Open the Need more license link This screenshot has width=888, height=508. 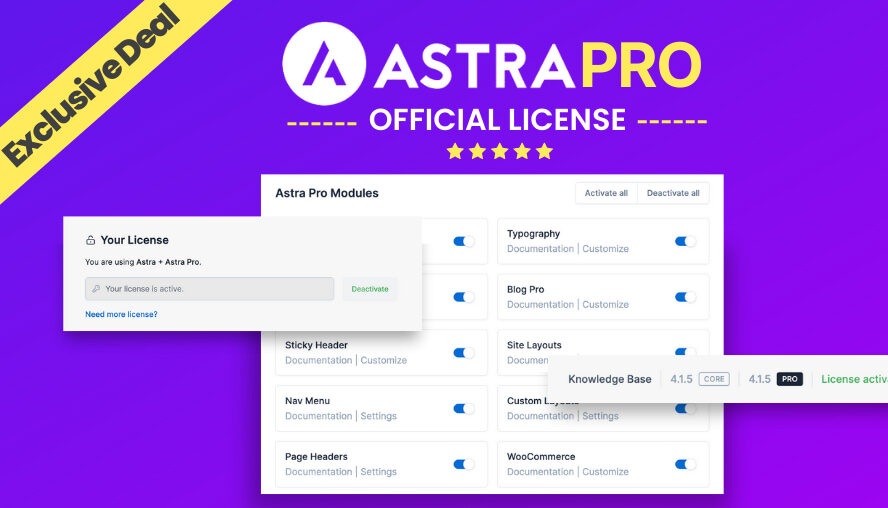[x=121, y=314]
